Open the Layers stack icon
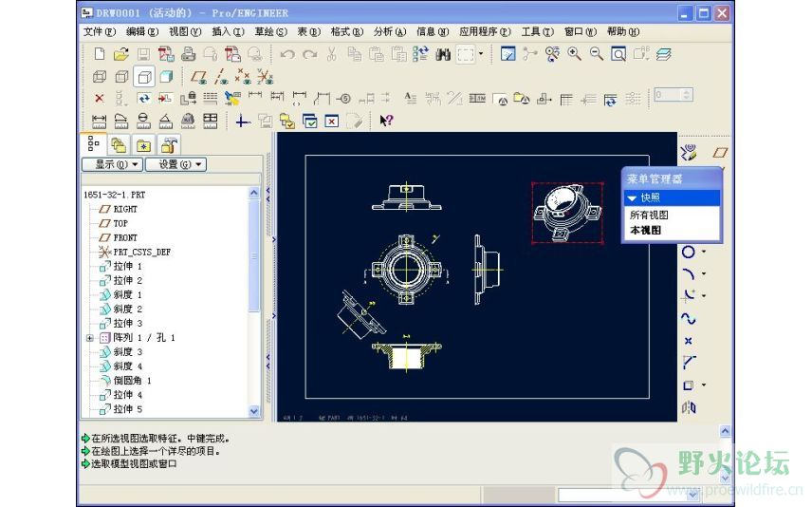Viewport: 812px width, 507px height. [x=663, y=54]
